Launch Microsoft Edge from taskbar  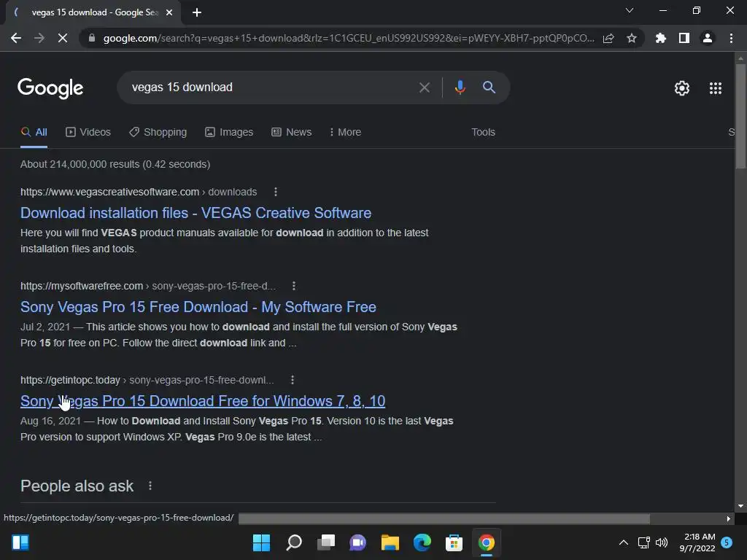point(422,542)
